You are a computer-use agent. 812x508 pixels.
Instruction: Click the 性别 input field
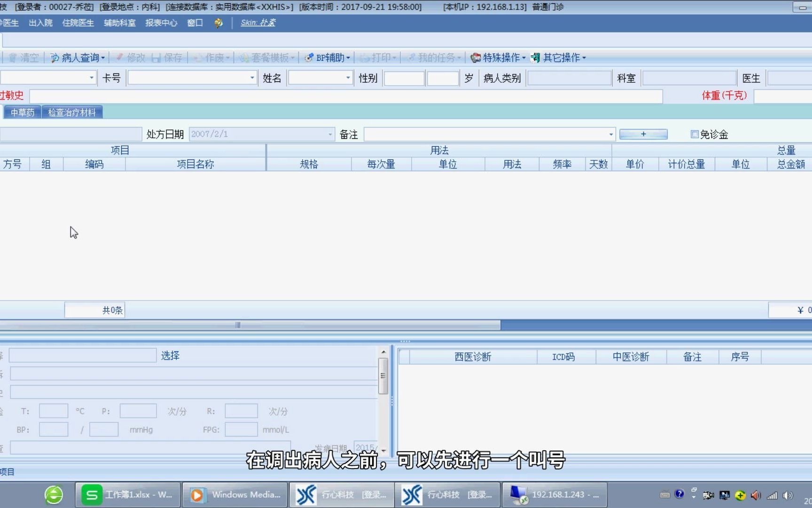(x=404, y=78)
